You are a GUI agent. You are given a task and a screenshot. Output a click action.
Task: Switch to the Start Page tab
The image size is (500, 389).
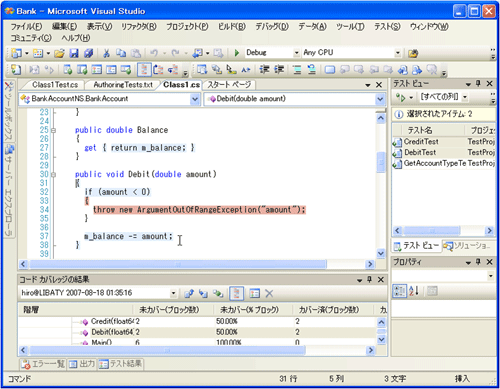click(229, 85)
